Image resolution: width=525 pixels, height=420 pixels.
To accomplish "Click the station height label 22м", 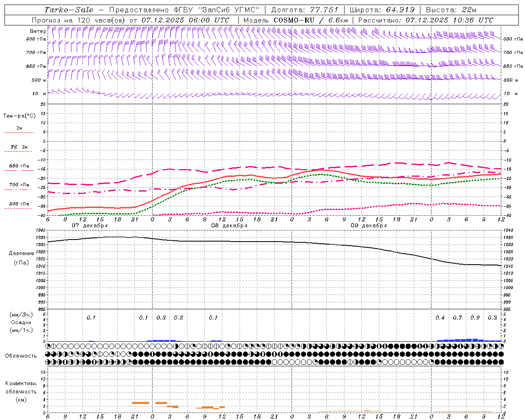I will [x=469, y=10].
